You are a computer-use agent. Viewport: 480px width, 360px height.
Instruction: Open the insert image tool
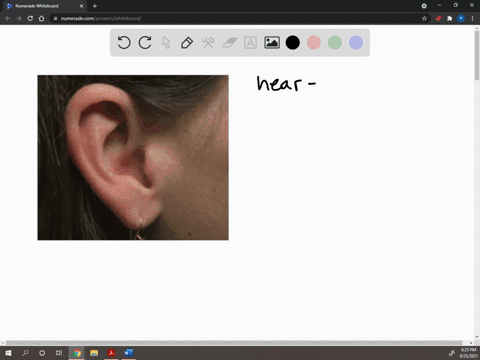pos(272,43)
